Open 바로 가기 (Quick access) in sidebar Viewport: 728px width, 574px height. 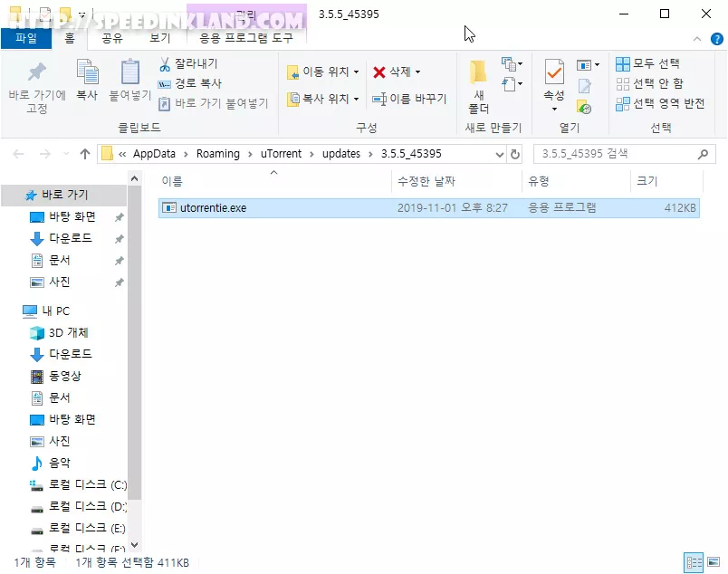[x=64, y=195]
